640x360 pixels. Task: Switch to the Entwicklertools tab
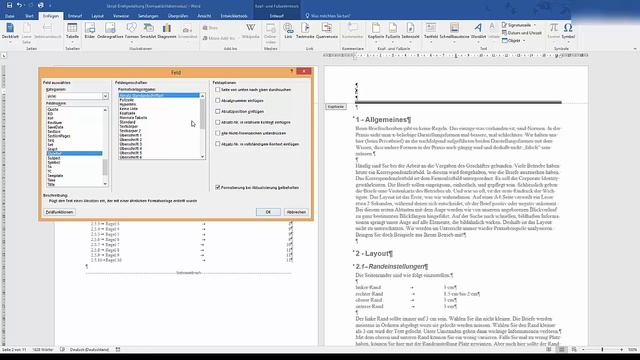[x=234, y=16]
